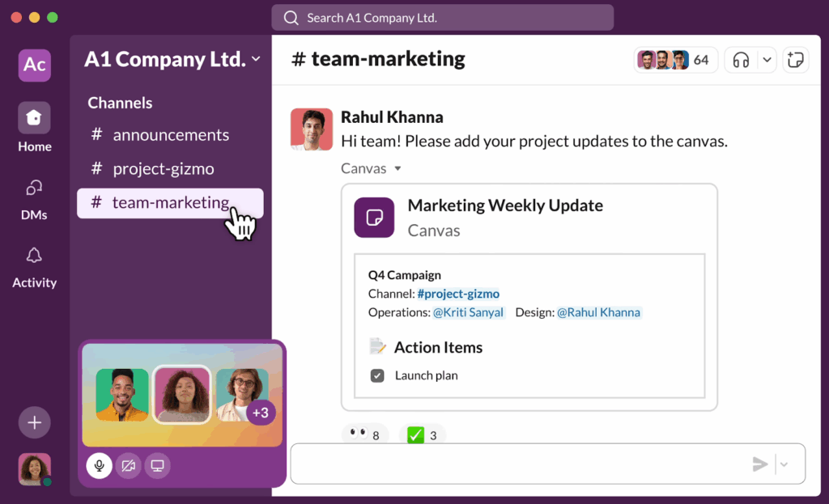
Task: Click the send message arrow
Action: tap(759, 464)
